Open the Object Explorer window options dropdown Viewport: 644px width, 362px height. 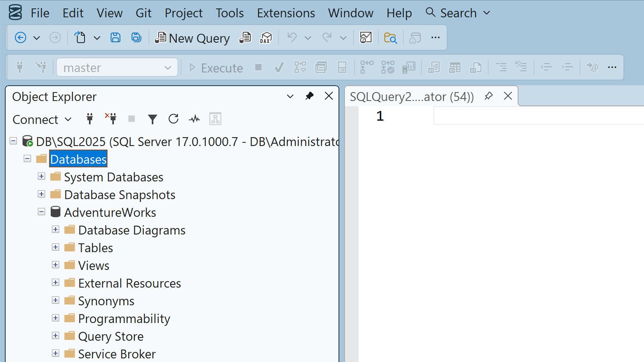290,97
